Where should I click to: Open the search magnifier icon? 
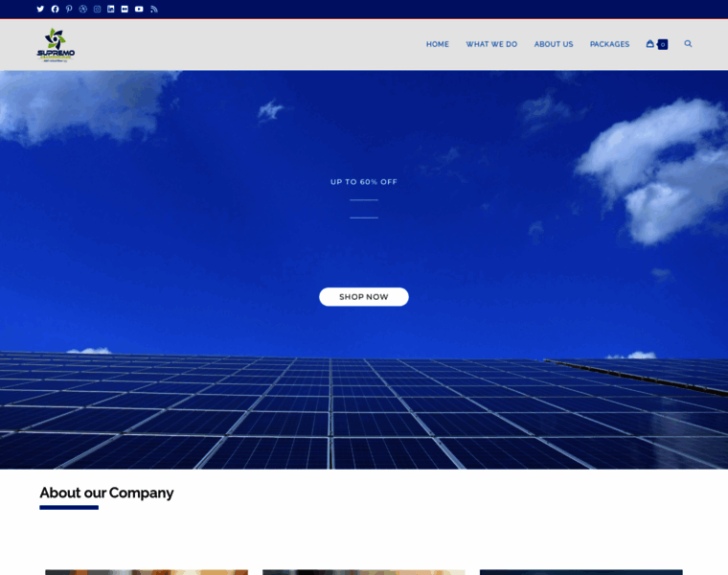click(688, 44)
